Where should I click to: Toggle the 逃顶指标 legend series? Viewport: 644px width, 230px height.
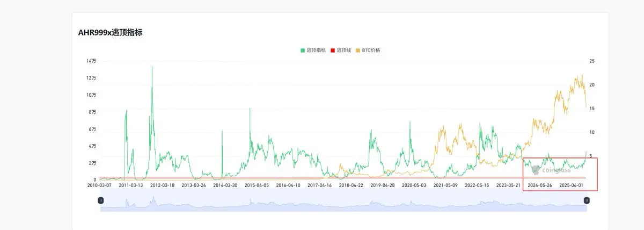(x=313, y=50)
